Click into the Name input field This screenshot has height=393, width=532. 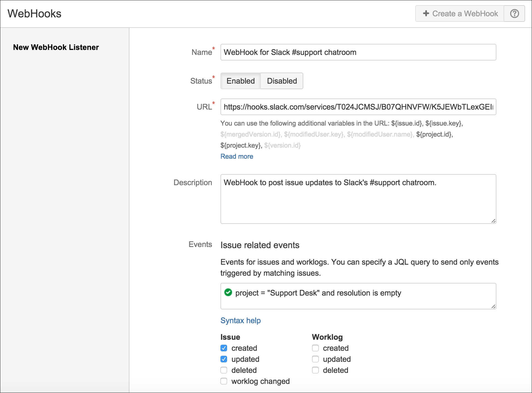pos(358,52)
